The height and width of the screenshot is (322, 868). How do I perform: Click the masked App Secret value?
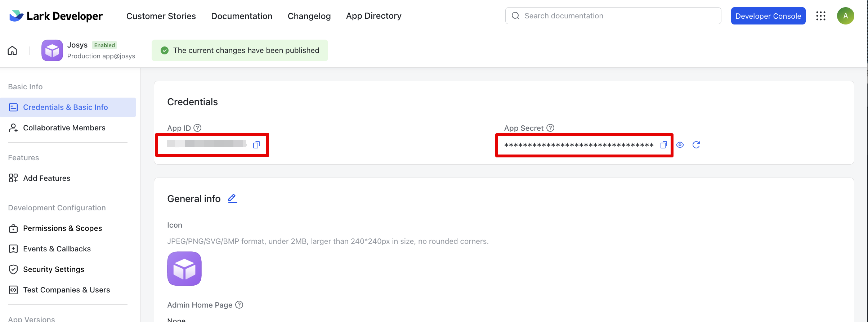[579, 145]
